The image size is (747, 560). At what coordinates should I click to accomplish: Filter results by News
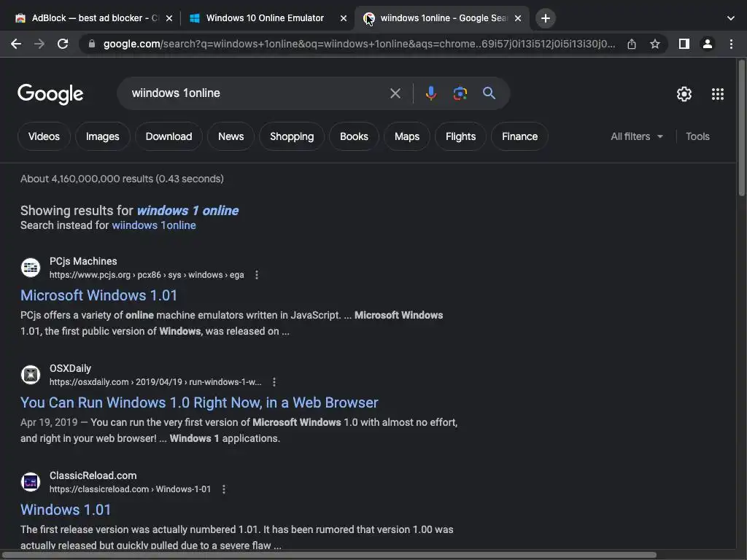[231, 136]
